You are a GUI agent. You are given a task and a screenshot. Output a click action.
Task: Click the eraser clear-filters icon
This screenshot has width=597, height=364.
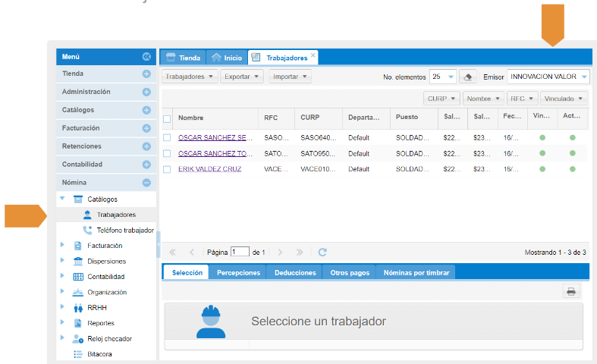(x=469, y=77)
